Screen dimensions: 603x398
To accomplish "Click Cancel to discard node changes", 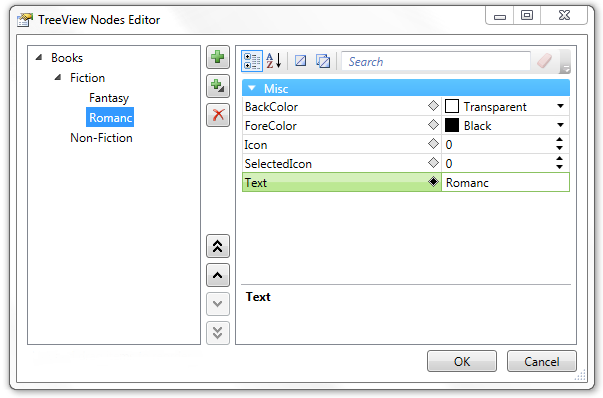I will pos(541,361).
